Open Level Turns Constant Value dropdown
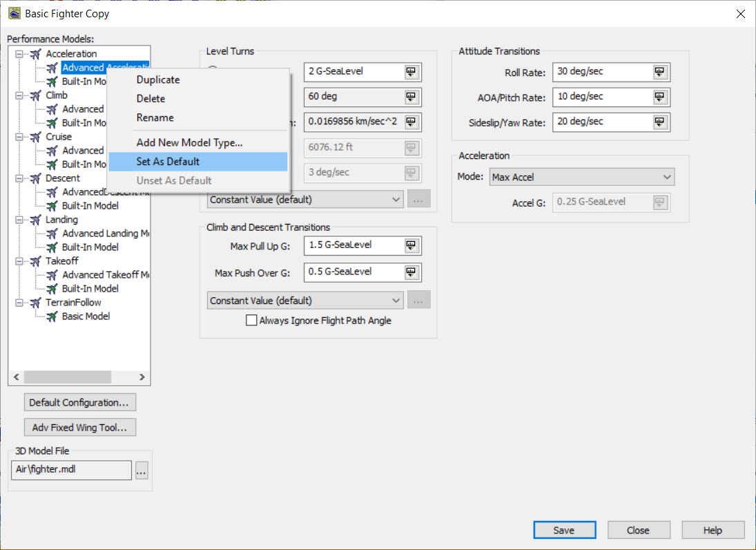This screenshot has width=756, height=550. [305, 199]
